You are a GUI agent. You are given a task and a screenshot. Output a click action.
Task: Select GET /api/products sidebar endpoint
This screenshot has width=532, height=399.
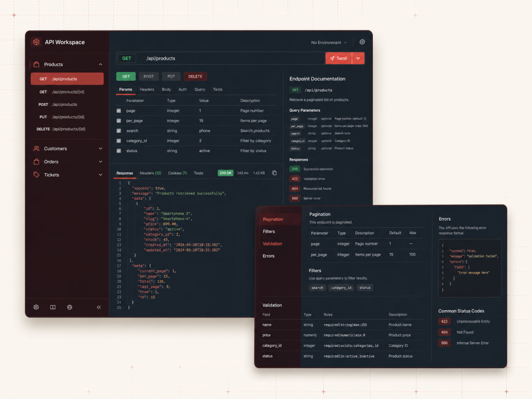(x=67, y=79)
